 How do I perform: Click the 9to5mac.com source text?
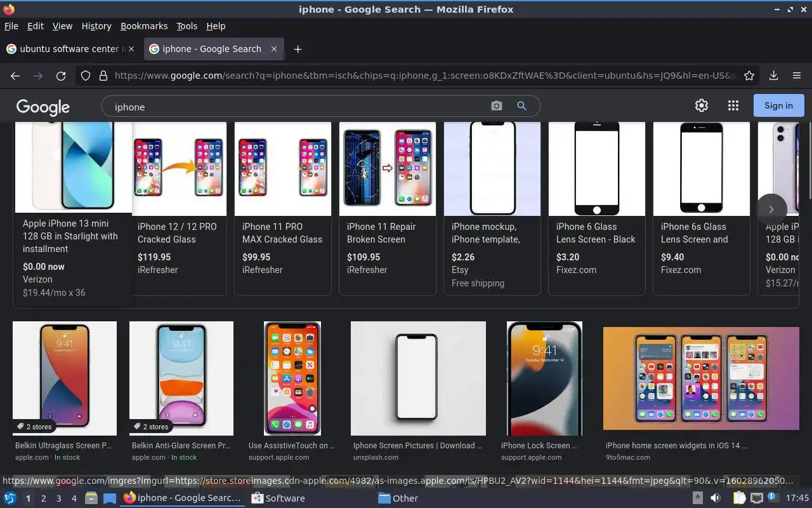click(628, 457)
